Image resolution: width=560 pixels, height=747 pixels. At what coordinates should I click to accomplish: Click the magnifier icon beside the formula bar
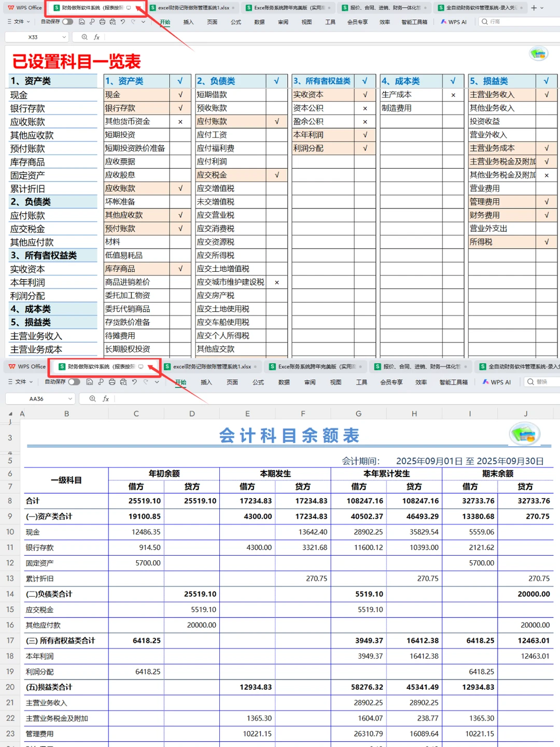(x=84, y=37)
